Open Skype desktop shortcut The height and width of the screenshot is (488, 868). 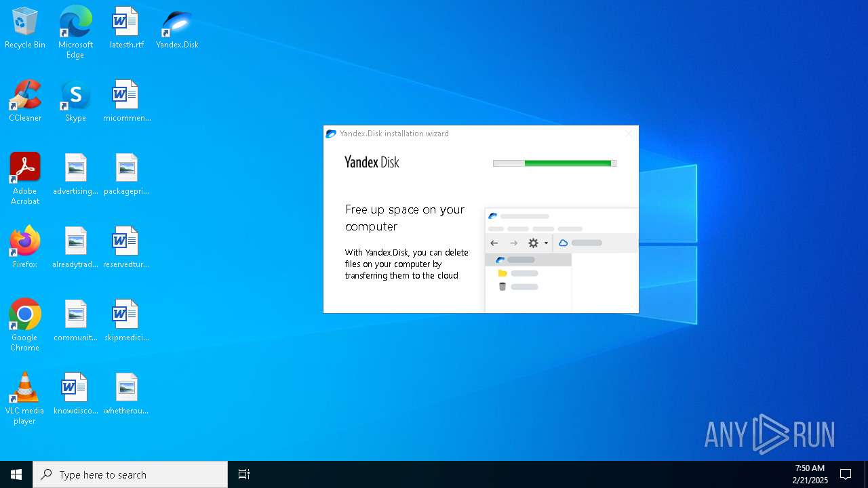click(x=75, y=102)
